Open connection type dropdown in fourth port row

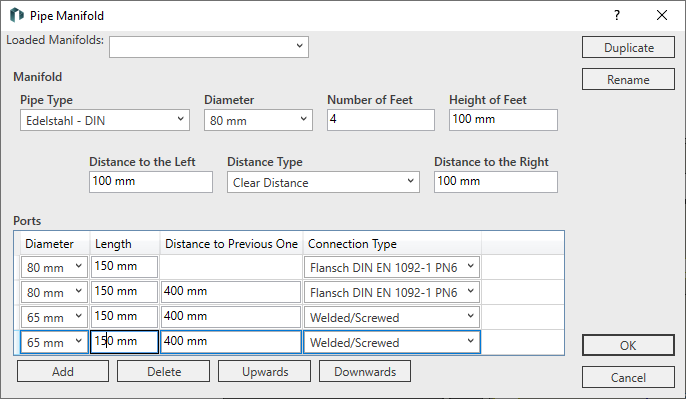pyautogui.click(x=392, y=342)
